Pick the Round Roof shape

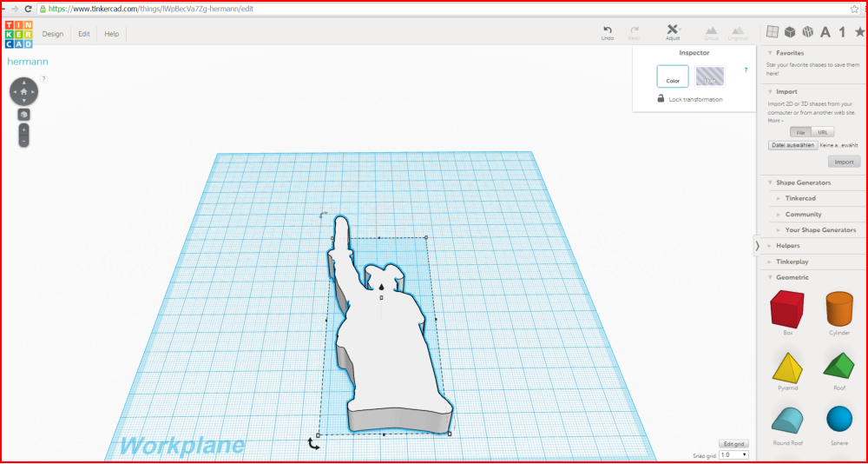788,421
